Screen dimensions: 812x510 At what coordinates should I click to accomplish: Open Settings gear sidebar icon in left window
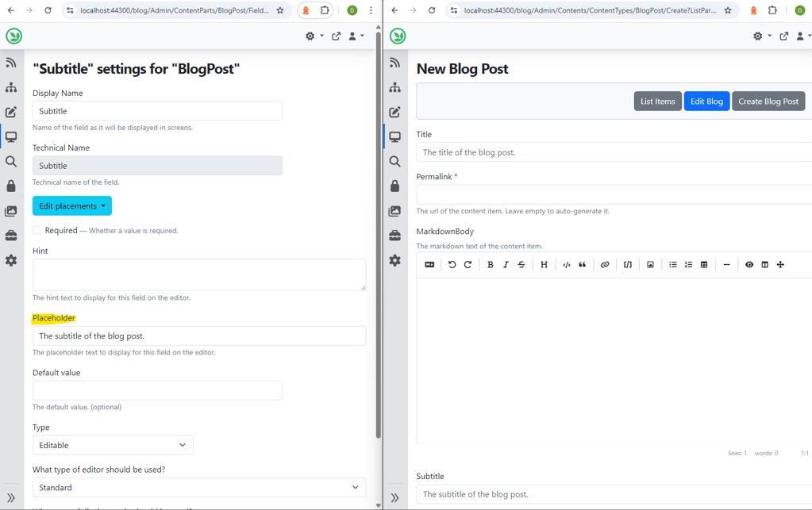[11, 260]
